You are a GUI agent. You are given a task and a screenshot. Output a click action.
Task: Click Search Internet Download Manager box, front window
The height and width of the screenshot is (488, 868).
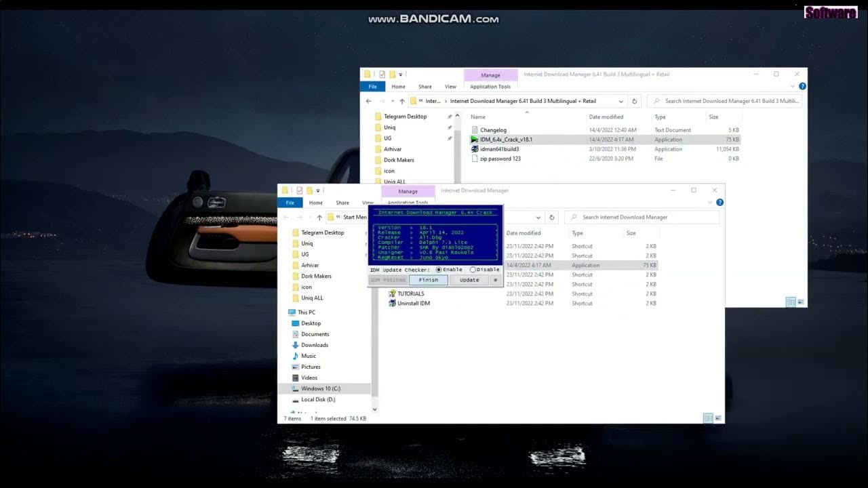643,217
